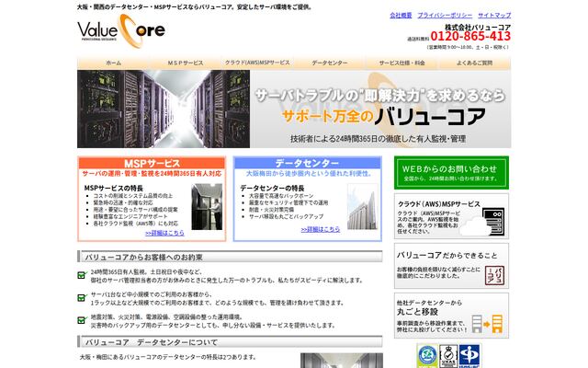Click the blue privacy mark badge
The height and width of the screenshot is (368, 588).
469,356
